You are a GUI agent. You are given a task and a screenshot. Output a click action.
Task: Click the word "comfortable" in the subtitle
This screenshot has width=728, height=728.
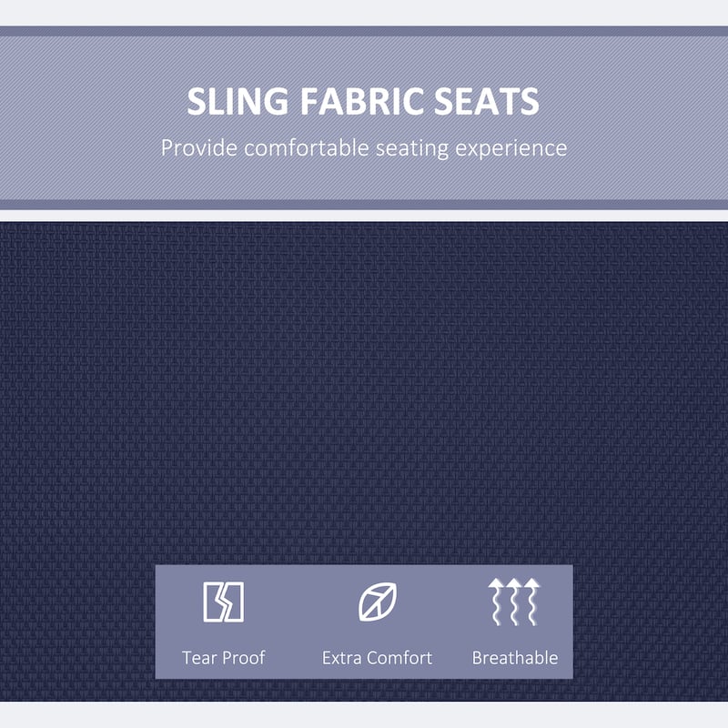click(307, 148)
